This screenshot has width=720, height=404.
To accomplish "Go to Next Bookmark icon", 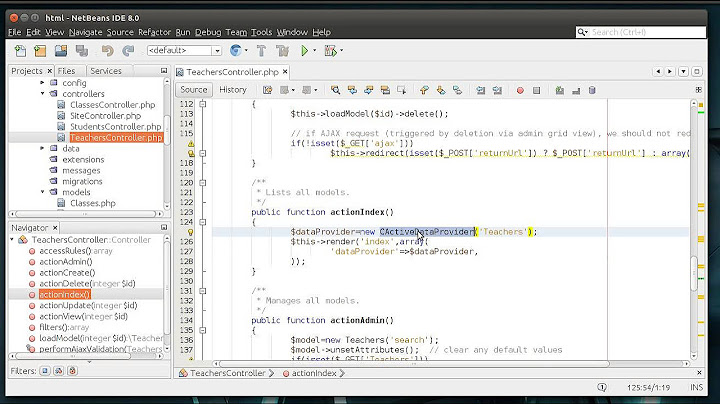I will [x=441, y=90].
